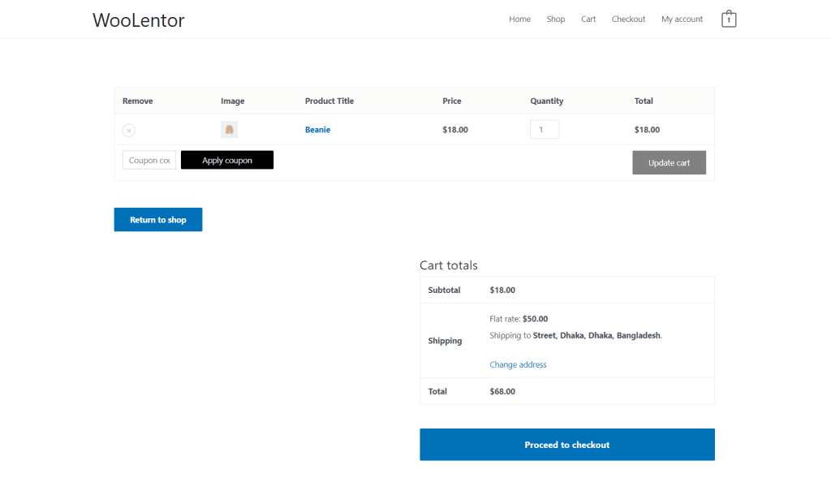Viewport: 831px width, 504px height.
Task: Switch to the Shop page
Action: (x=555, y=19)
